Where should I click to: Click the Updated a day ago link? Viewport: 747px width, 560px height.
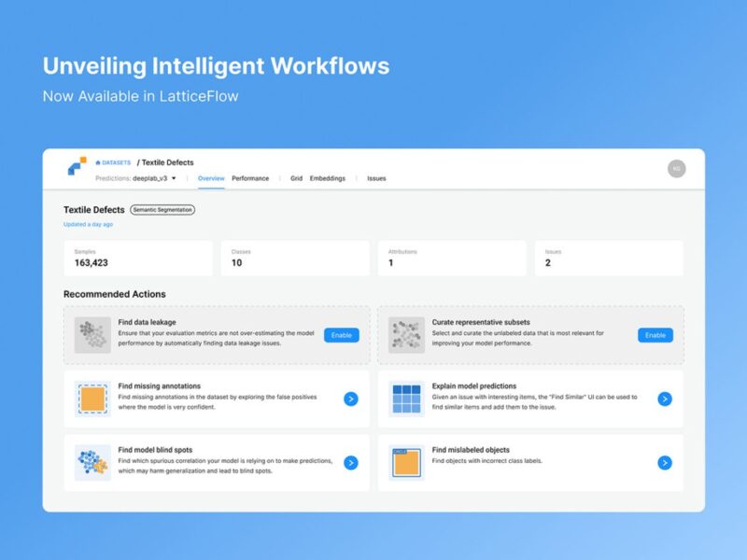pos(87,225)
